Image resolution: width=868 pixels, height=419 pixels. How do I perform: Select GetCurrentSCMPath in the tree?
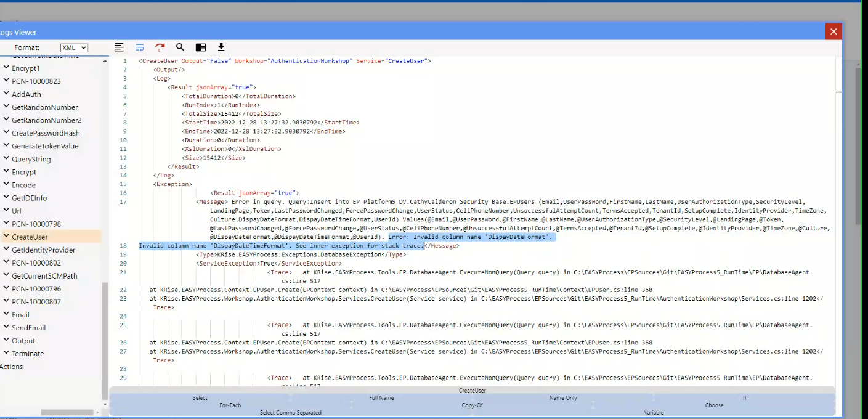44,276
